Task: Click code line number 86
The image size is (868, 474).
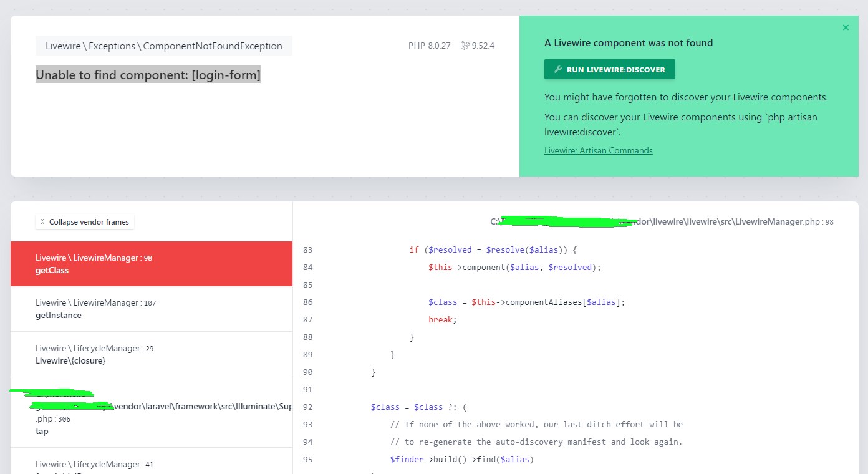Action: (307, 302)
